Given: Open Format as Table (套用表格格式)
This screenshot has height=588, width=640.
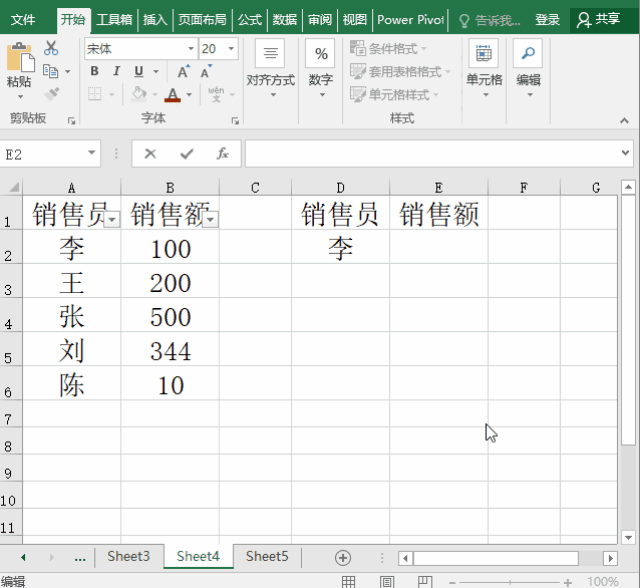Looking at the screenshot, I should pos(400,71).
